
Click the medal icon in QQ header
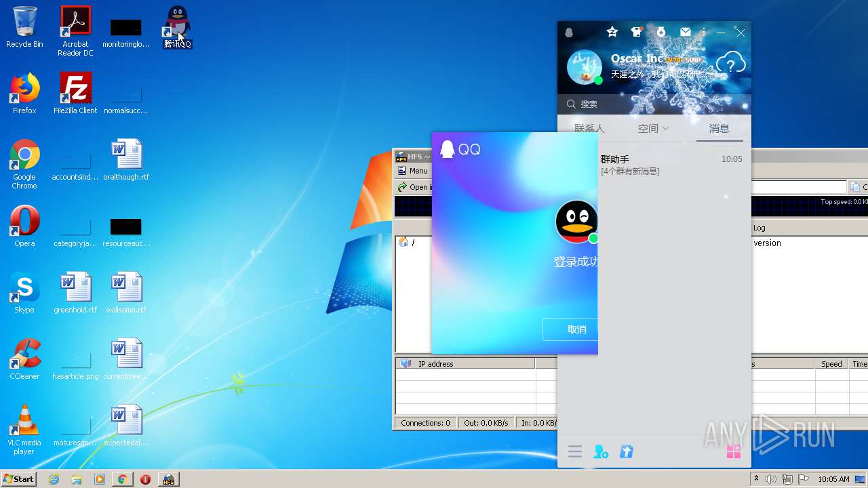(661, 32)
